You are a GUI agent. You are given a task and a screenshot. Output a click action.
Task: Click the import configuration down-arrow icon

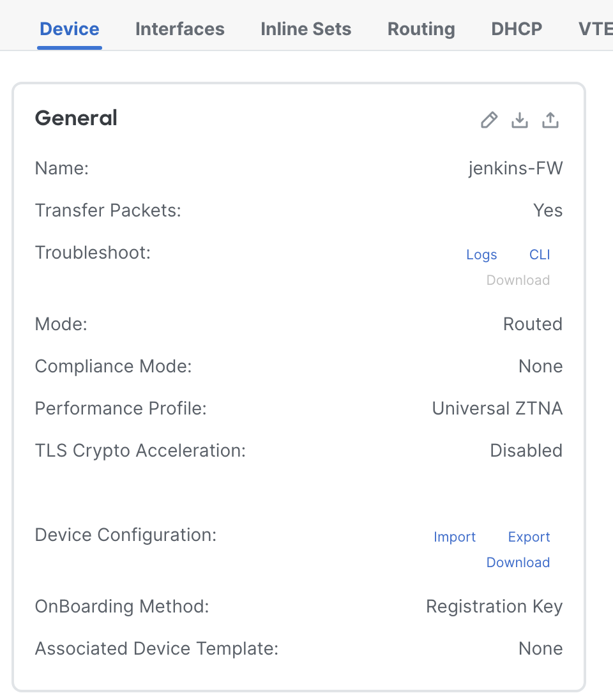pos(520,120)
